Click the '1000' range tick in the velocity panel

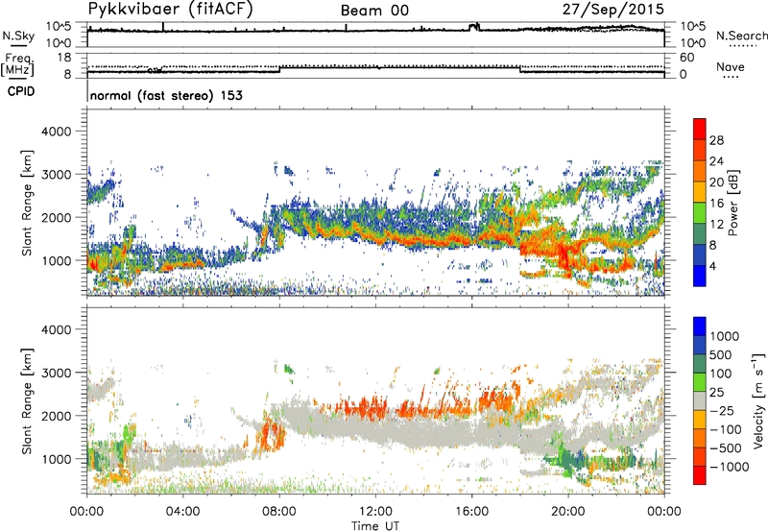(56, 459)
